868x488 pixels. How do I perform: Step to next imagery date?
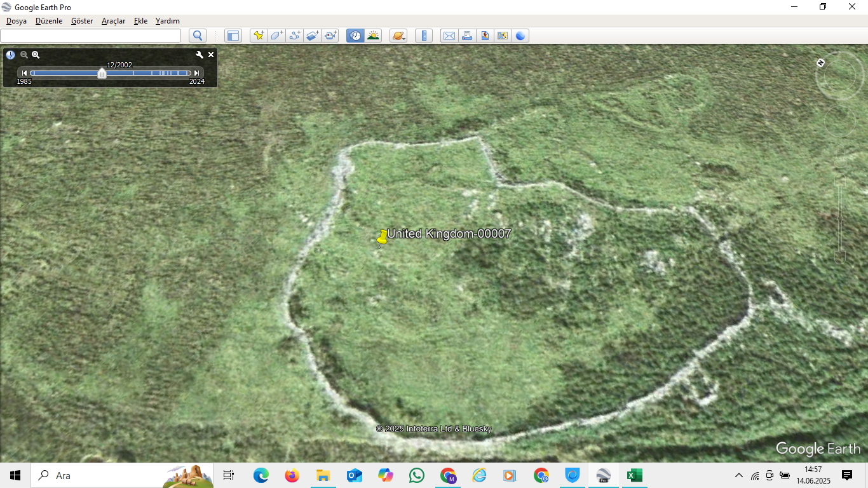196,73
